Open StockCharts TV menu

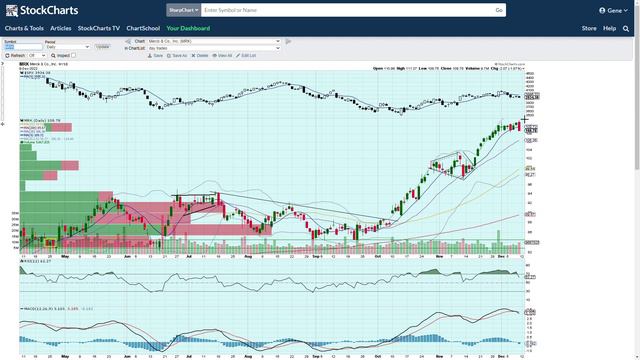tap(99, 29)
